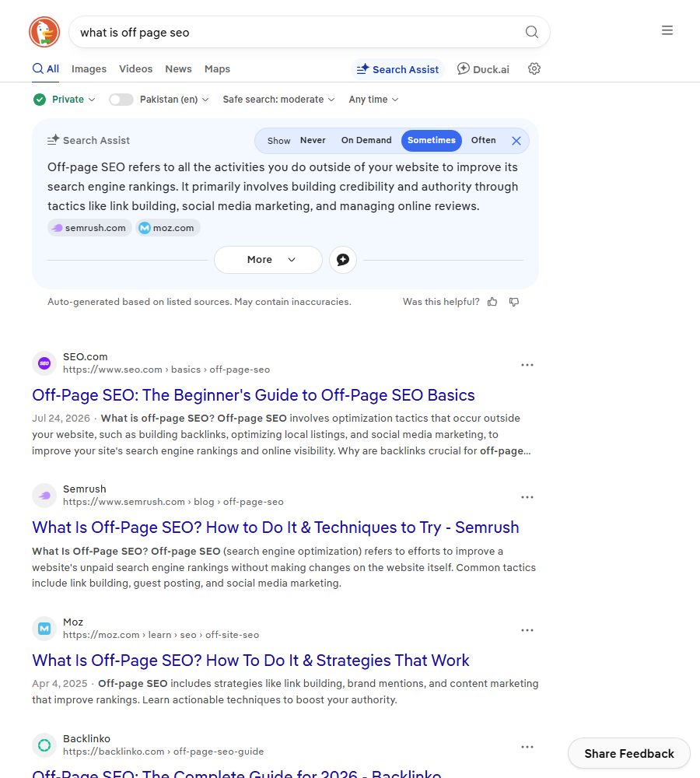Toggle the Pakistan region switch

[x=121, y=100]
